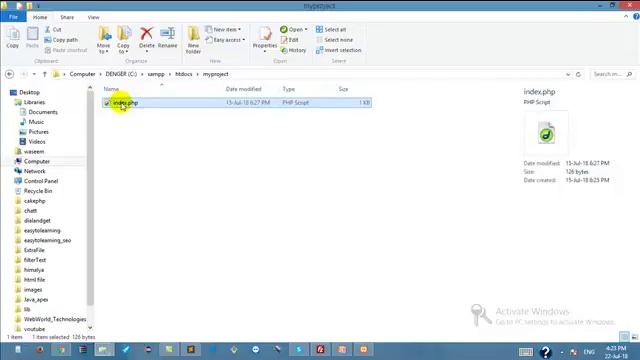Open the Telegram icon in taskbar
The width and height of the screenshot is (640, 360).
[126, 349]
